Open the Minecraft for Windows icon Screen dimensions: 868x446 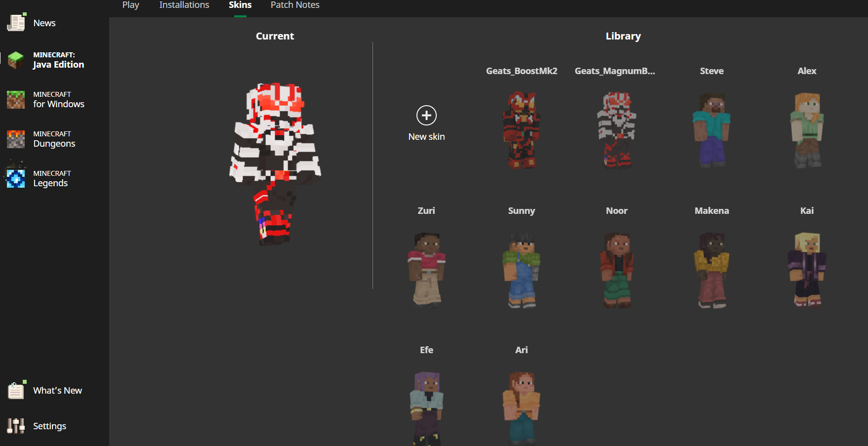[16, 99]
